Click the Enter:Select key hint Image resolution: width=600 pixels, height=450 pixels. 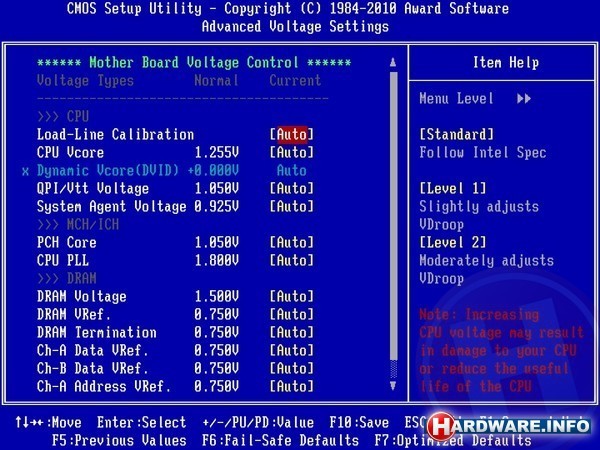click(x=142, y=422)
